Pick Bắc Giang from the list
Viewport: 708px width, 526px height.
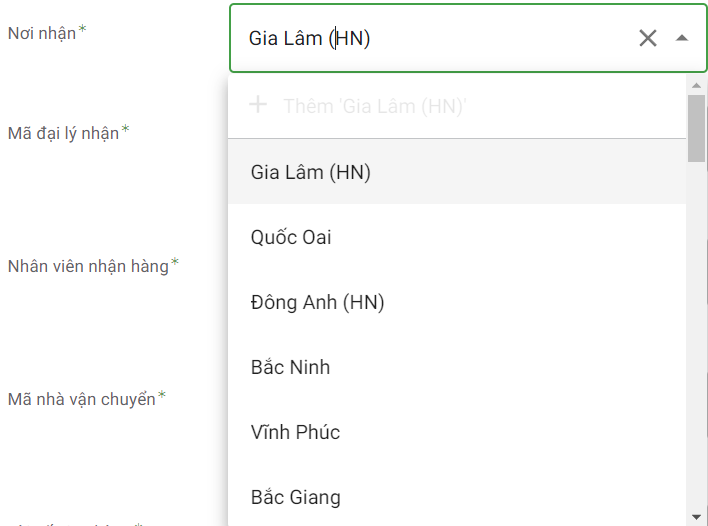coord(295,497)
